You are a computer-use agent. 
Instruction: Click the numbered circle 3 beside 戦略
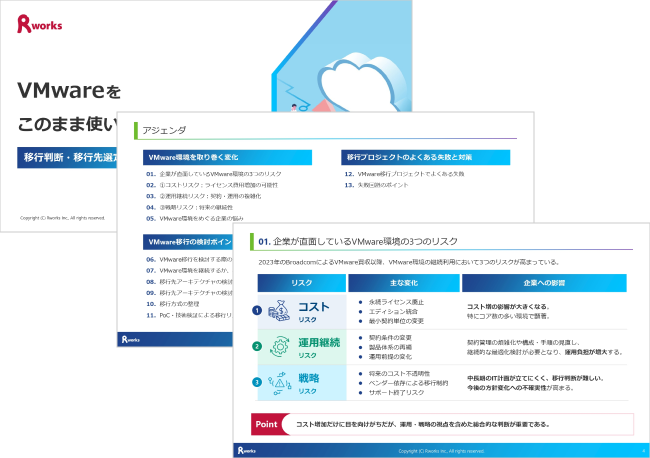pyautogui.click(x=257, y=382)
